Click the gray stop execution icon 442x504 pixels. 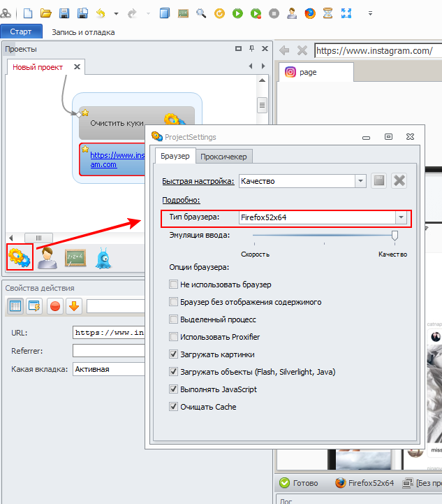click(x=274, y=13)
